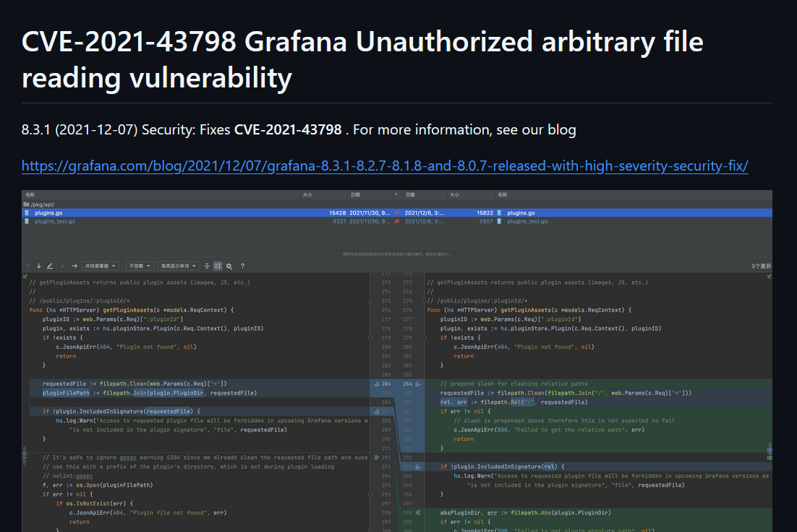Select plugins.go in the left file list

48,213
